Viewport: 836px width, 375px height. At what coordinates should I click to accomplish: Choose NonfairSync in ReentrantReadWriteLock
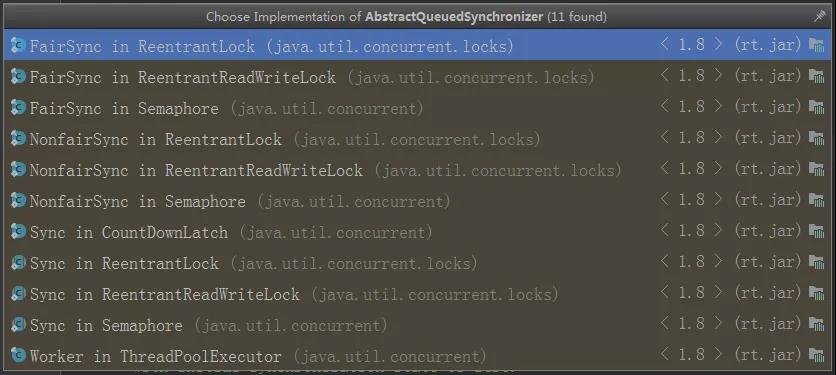(x=417, y=169)
